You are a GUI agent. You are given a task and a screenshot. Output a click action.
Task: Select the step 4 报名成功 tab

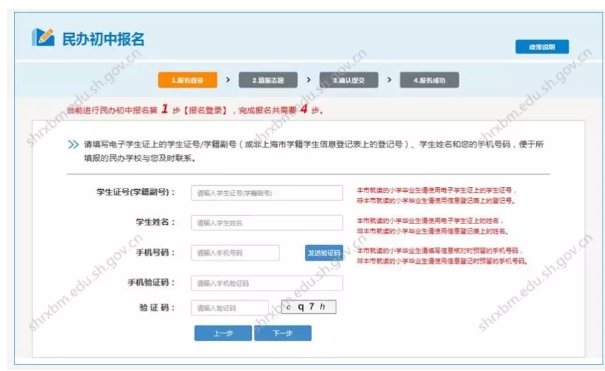pyautogui.click(x=429, y=80)
